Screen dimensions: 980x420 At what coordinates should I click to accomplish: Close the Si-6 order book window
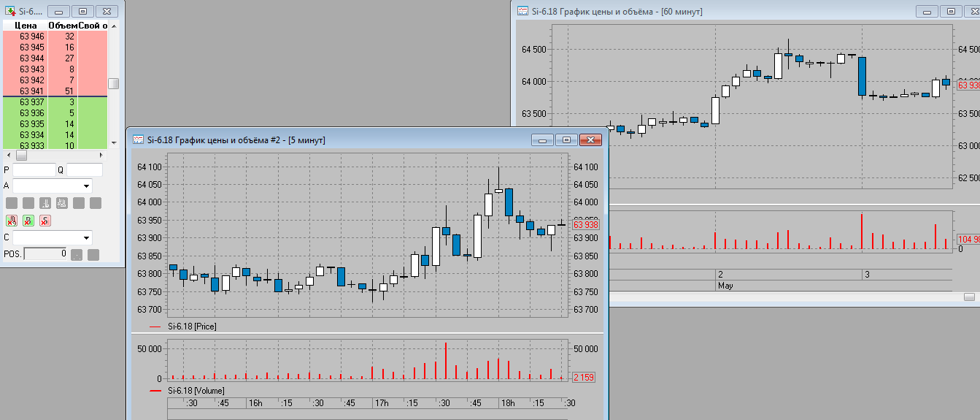(x=107, y=12)
